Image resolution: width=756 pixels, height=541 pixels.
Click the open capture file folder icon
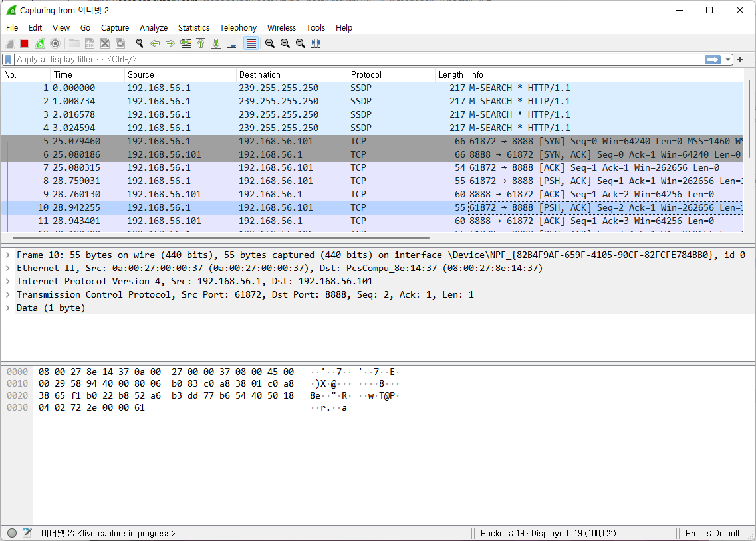[74, 43]
